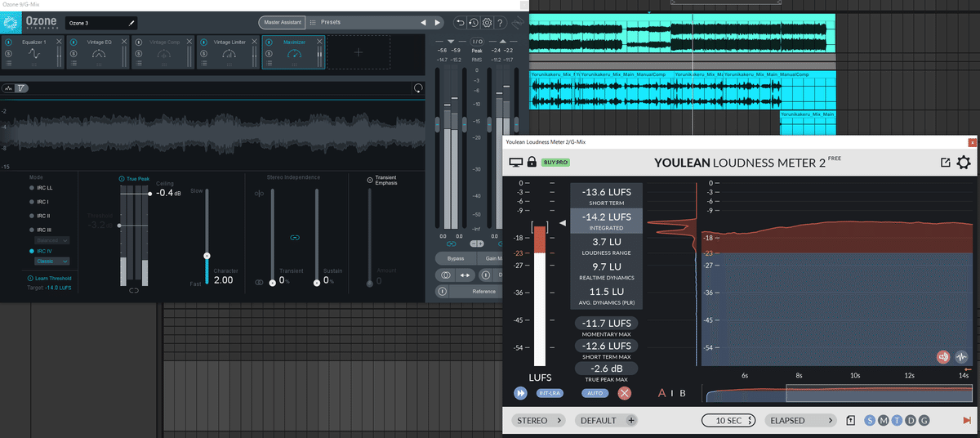Remove the Equalizer 1 module
Viewport: 980px width, 438px height.
coord(60,41)
